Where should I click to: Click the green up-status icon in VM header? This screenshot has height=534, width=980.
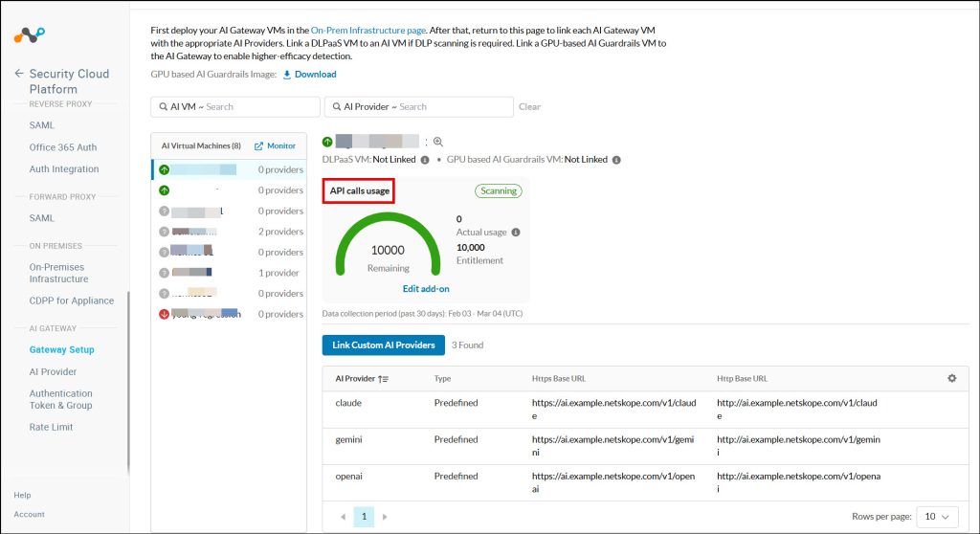[327, 142]
